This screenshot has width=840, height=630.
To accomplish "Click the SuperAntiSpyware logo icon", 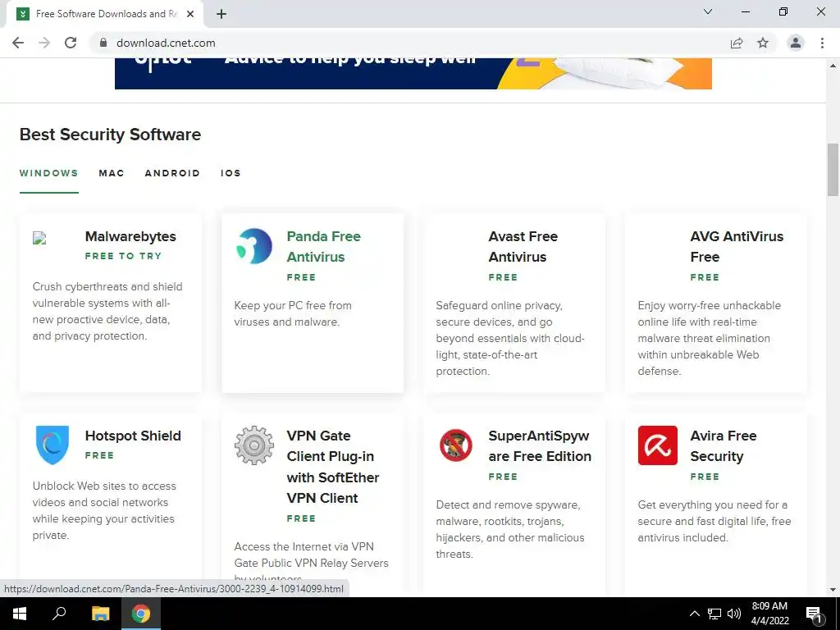I will click(x=456, y=445).
